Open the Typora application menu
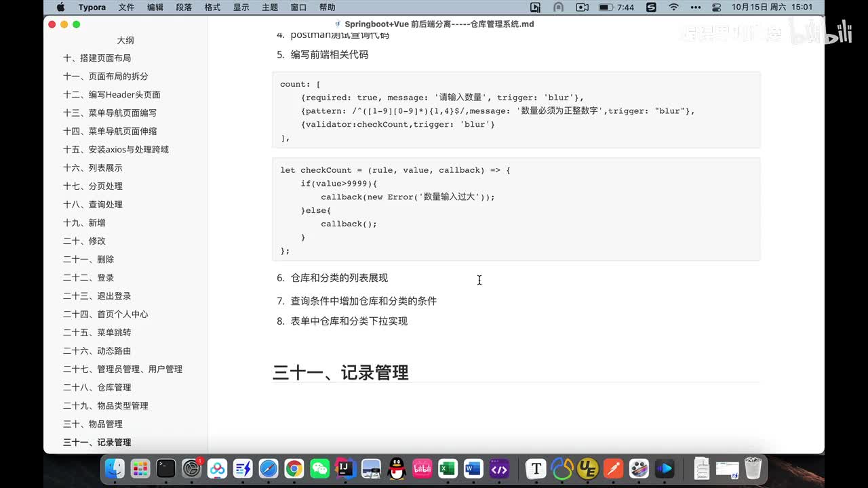The height and width of the screenshot is (488, 868). click(92, 7)
